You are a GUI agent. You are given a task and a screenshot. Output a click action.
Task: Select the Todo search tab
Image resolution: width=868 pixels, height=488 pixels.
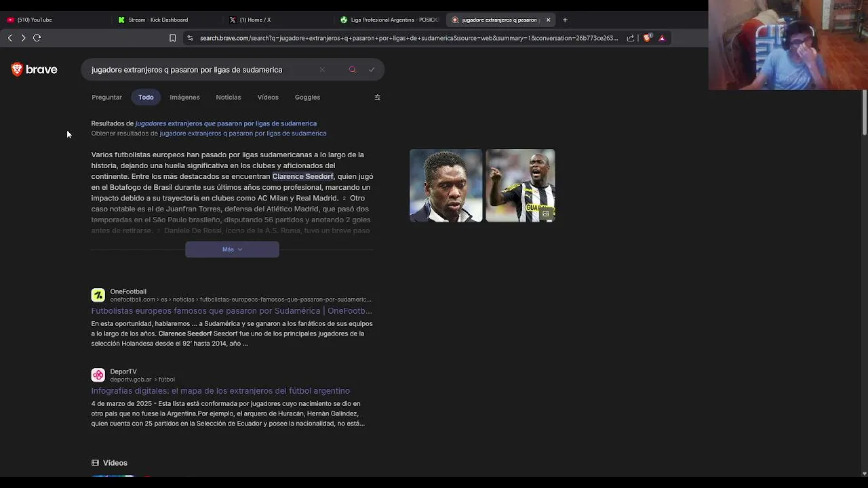(x=146, y=97)
